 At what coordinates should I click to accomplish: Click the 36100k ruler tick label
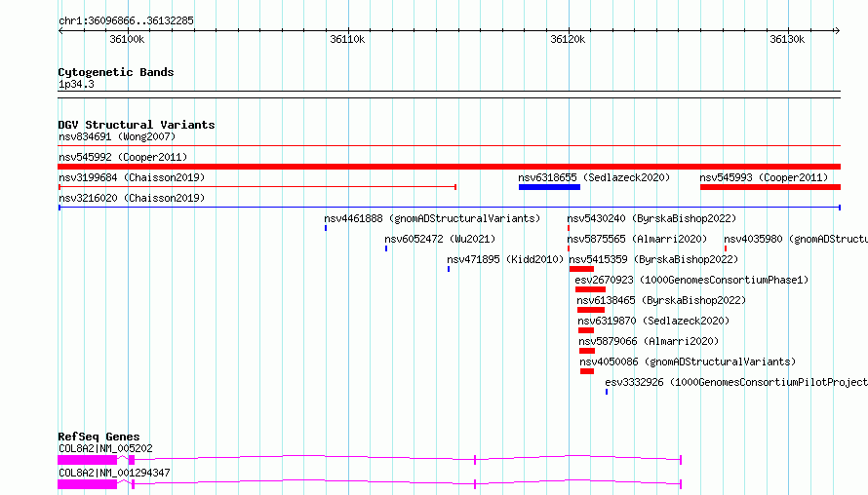tap(127, 39)
